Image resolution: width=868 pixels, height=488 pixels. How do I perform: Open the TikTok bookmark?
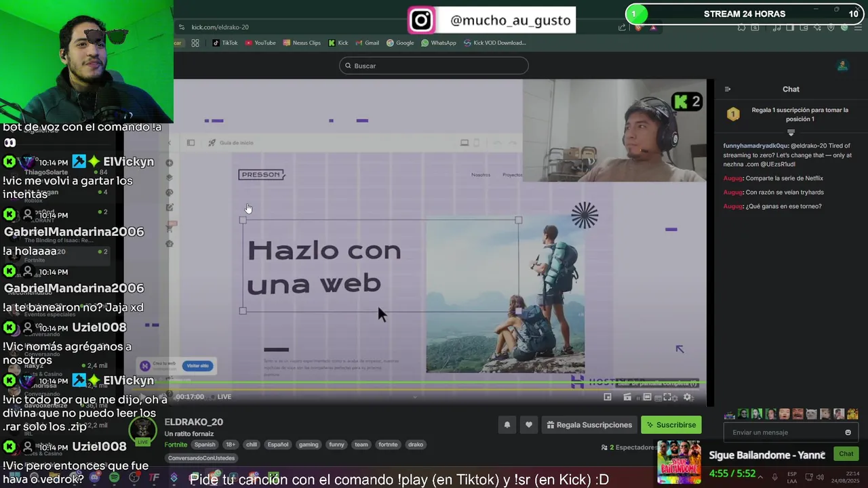tap(224, 43)
